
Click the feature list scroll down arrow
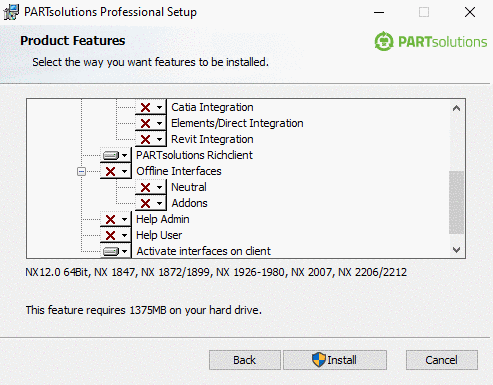457,250
